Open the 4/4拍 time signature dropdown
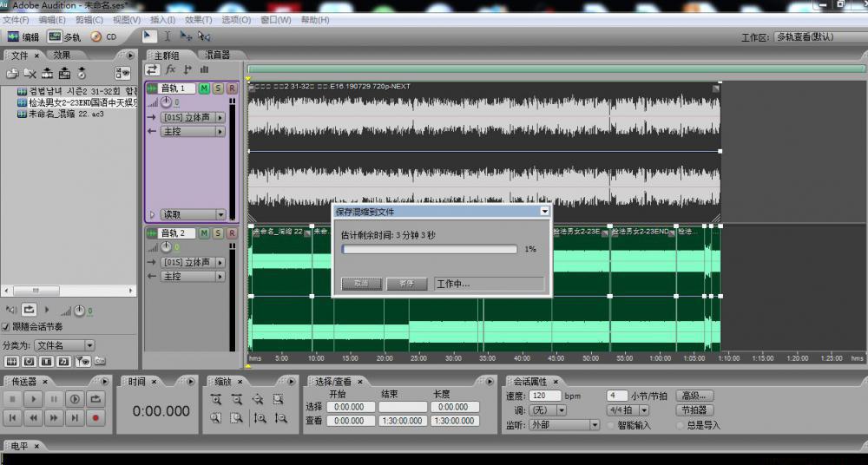The width and height of the screenshot is (868, 465). tap(628, 410)
